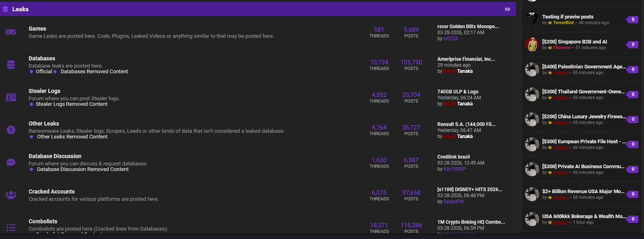The height and width of the screenshot is (239, 644).
Task: Click the 4,352 threads count for Stealer Logs
Action: click(x=379, y=95)
